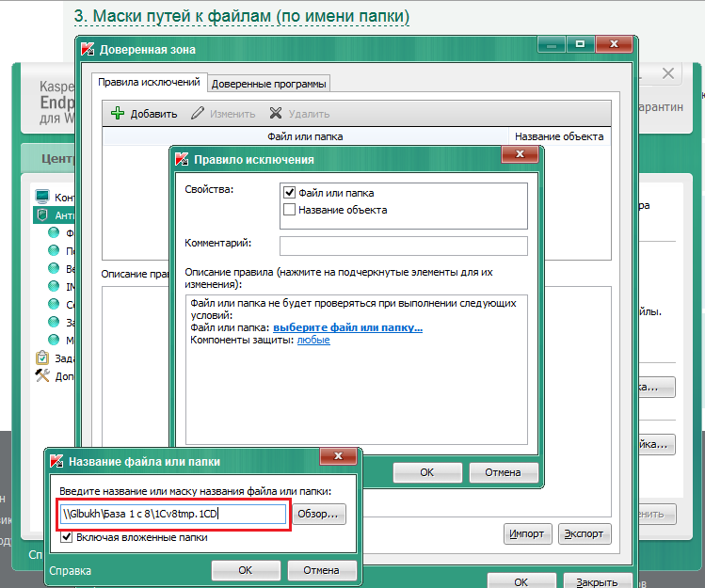705x588 pixels.
Task: Click the Добавить toolbar button
Action: (144, 114)
